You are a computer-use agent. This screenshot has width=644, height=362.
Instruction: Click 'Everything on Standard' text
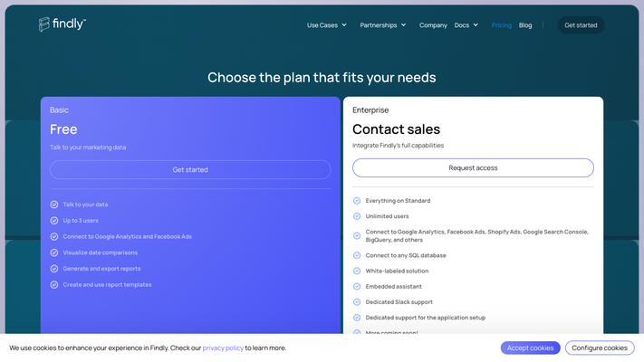[x=398, y=201]
